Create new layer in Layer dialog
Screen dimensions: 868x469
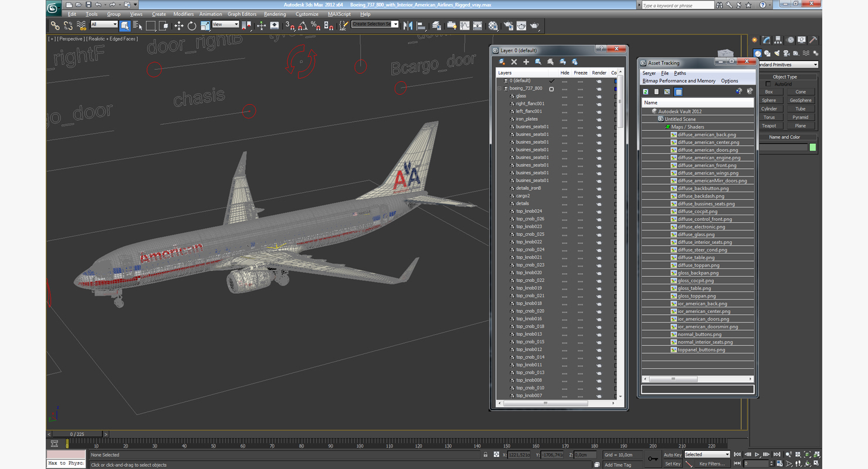pyautogui.click(x=502, y=62)
